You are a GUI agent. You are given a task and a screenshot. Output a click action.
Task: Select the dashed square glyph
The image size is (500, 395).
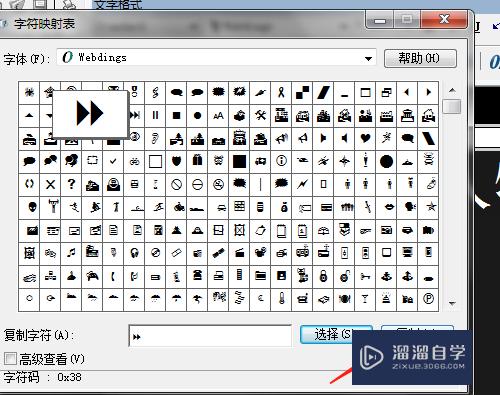(x=92, y=161)
